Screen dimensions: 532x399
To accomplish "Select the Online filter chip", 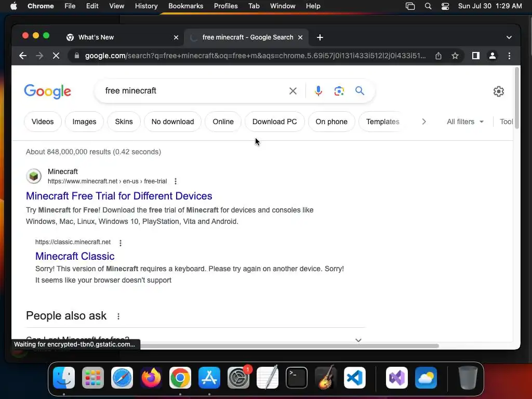I will tap(223, 122).
